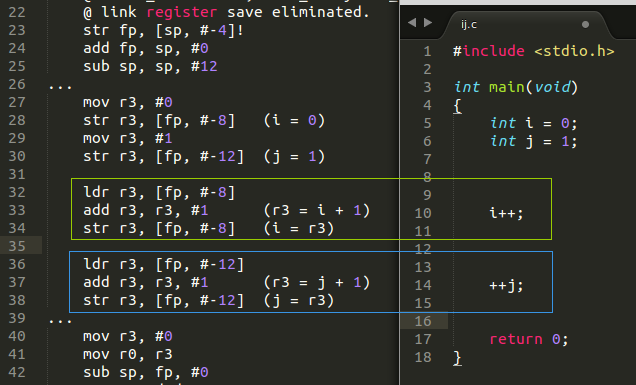
Task: Click the '(r3 = j + 1)' comment
Action: pos(317,282)
